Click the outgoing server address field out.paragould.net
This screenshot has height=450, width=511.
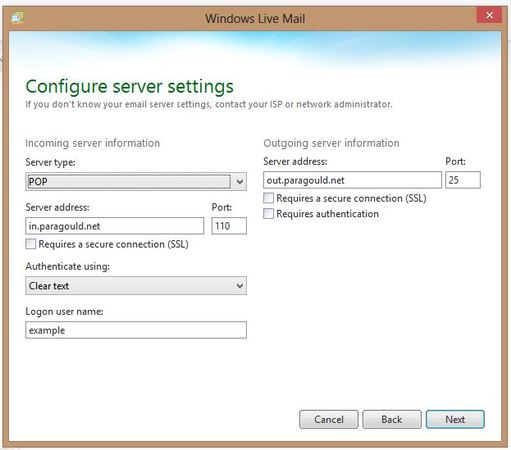352,180
